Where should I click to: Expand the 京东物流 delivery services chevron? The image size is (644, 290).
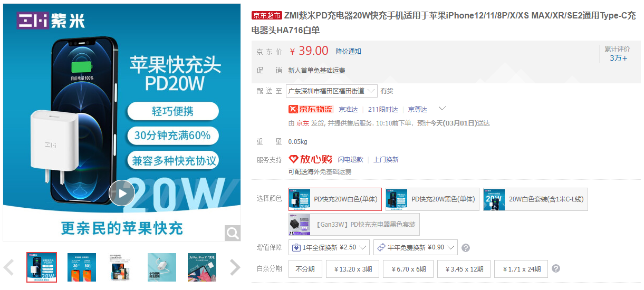[442, 109]
